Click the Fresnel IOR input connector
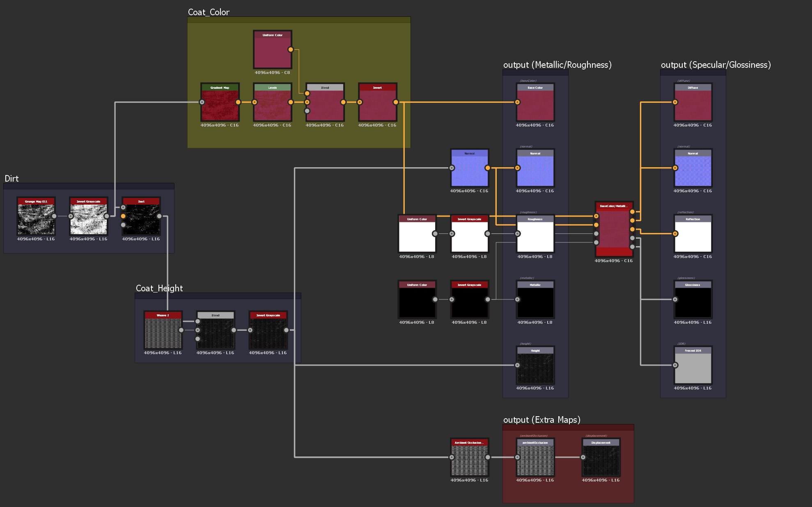812x507 pixels. coord(675,365)
